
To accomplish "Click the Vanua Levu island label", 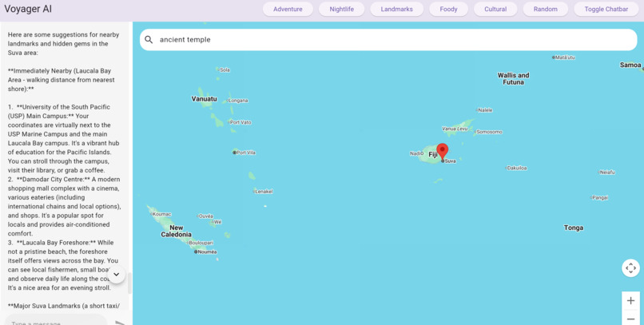I will coord(455,129).
